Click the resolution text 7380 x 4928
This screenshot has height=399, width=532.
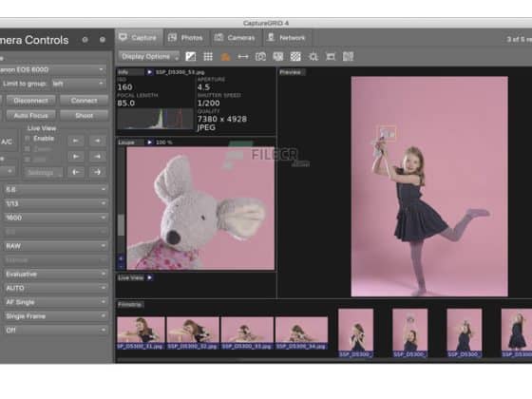tap(222, 119)
